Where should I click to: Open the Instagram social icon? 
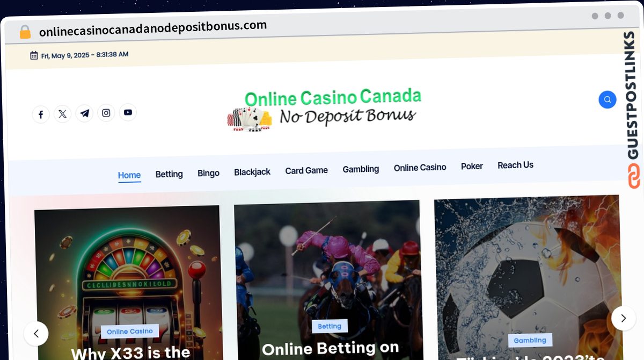coord(106,113)
